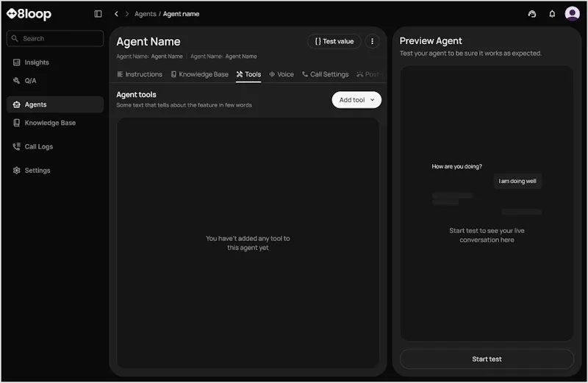Click the 'How are you doing?' message
588x383 pixels.
(456, 167)
